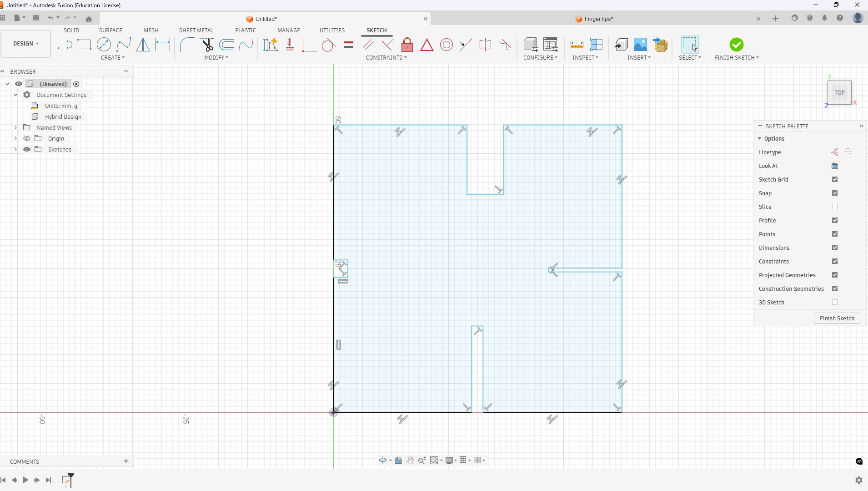Select the Offset tool
868x491 pixels.
tap(226, 45)
